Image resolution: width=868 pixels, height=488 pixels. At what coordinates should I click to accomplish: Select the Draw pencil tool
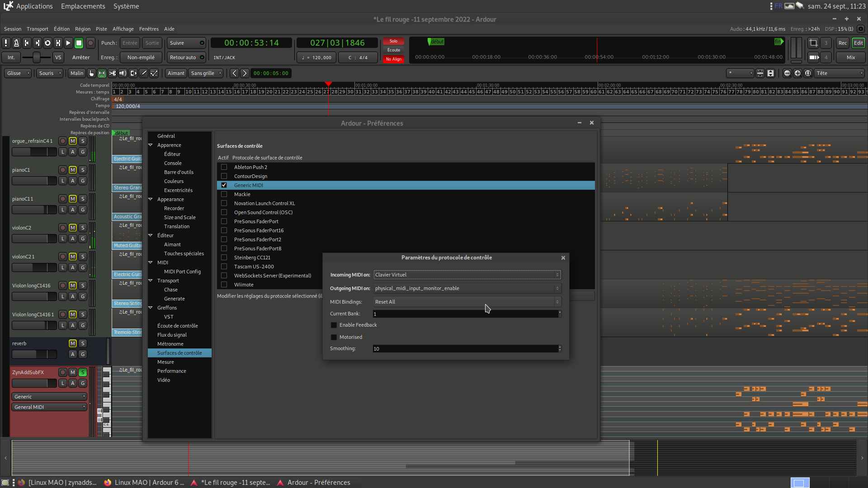(144, 73)
